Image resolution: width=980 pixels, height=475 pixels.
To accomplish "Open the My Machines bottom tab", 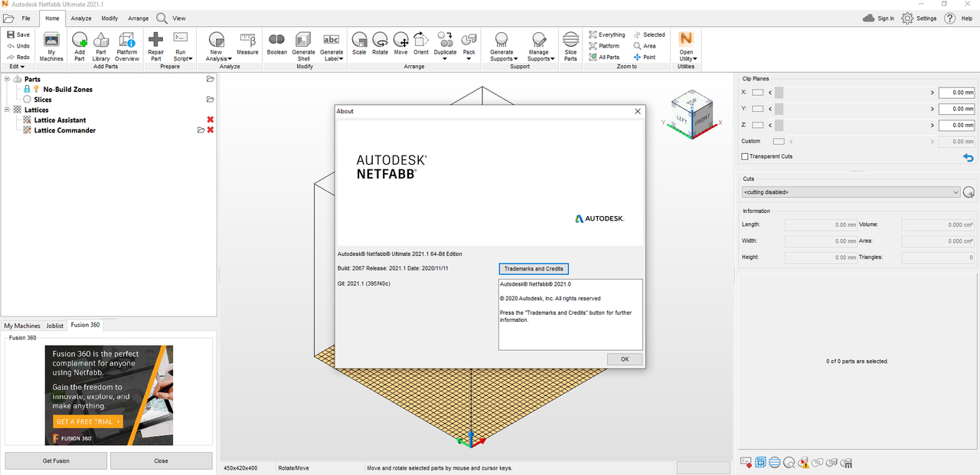I will pyautogui.click(x=22, y=326).
